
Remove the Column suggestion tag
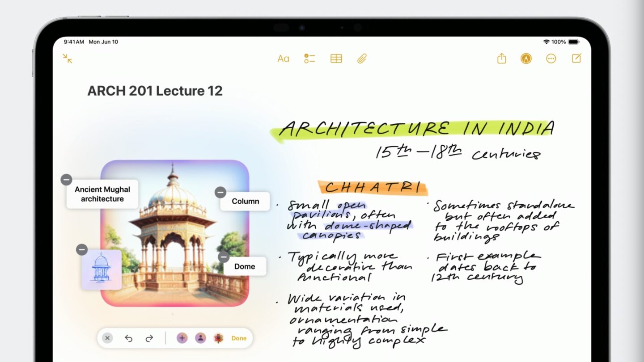click(220, 192)
